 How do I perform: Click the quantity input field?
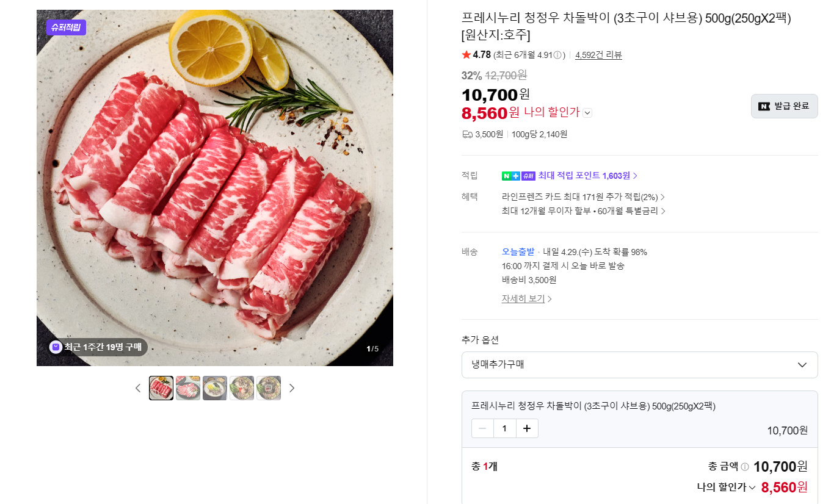click(504, 428)
